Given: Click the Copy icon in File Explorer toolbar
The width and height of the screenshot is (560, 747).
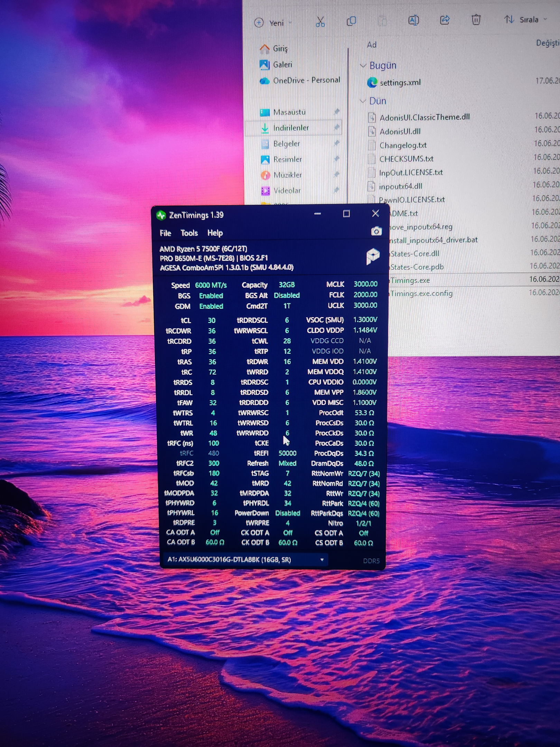Looking at the screenshot, I should pos(352,21).
